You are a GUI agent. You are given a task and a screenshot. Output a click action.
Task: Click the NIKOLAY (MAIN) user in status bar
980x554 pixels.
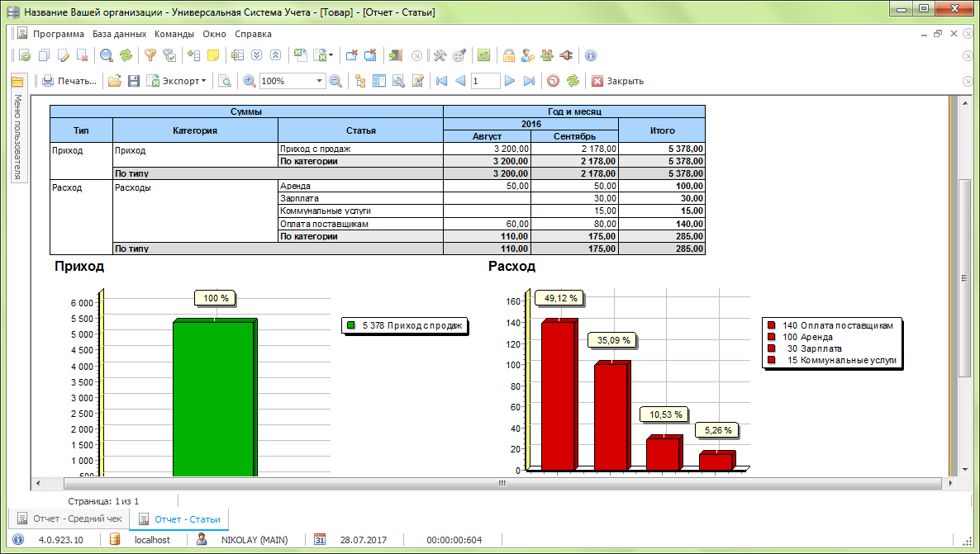pos(255,540)
